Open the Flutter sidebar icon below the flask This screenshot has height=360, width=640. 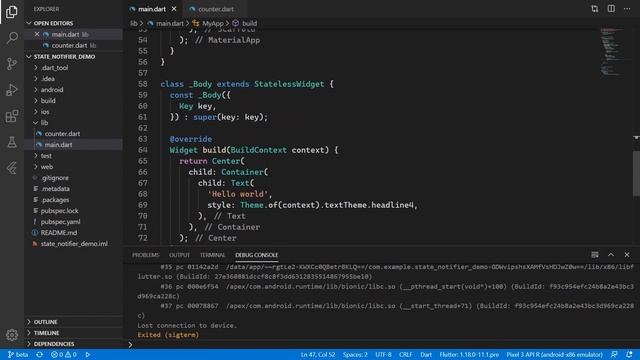[x=12, y=168]
